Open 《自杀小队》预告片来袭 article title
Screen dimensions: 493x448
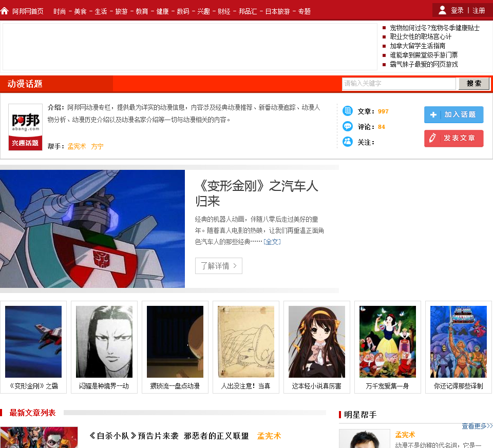169,436
